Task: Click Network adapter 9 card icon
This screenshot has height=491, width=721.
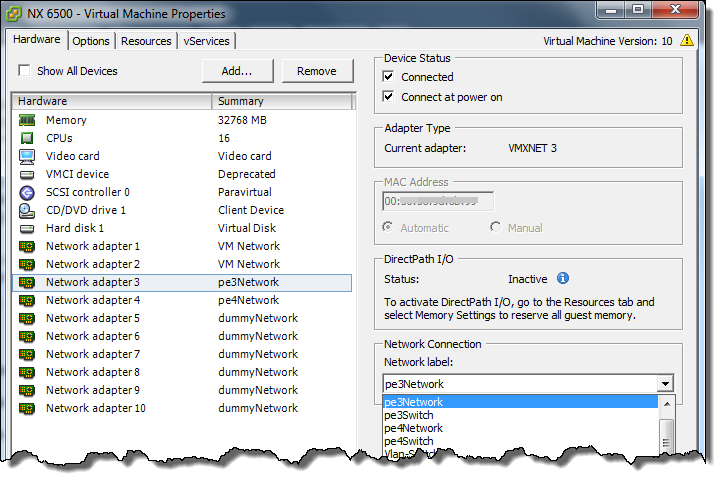Action: 27,391
